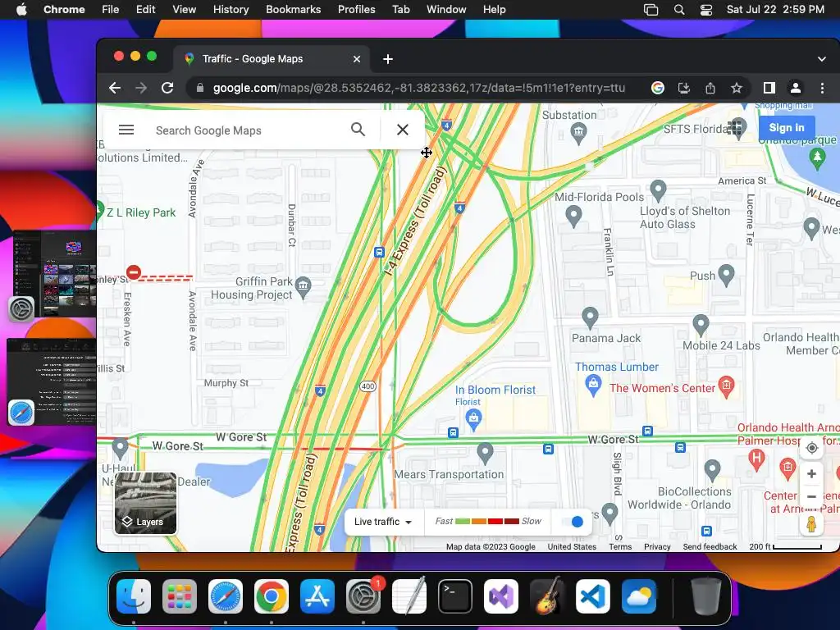Select the Mobile 24 Labs pin
The image size is (840, 630).
(x=701, y=325)
